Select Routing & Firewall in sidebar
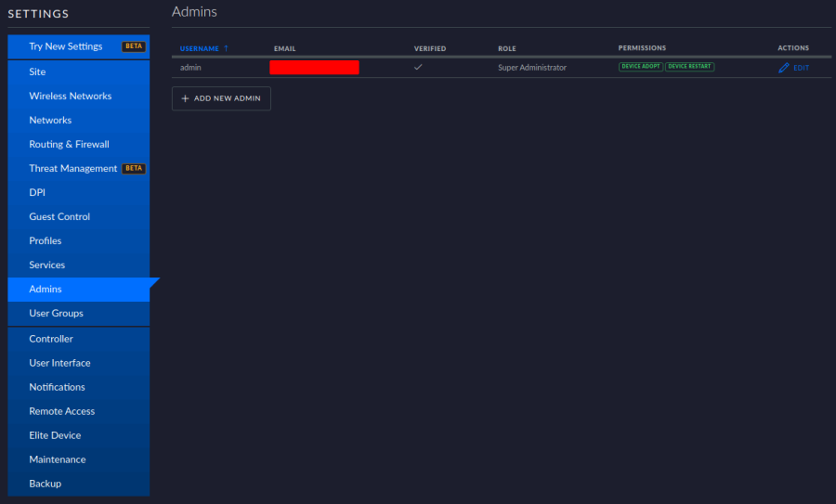This screenshot has height=504, width=836. (69, 144)
